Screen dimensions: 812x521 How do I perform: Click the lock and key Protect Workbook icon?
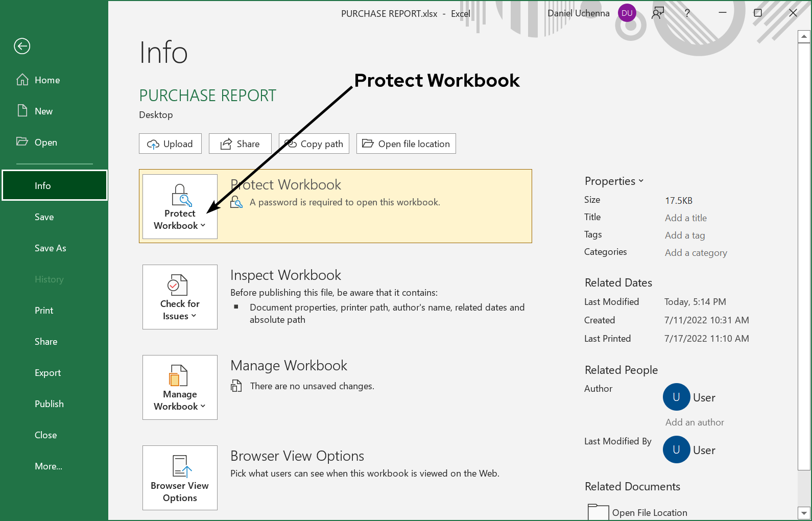(x=181, y=195)
